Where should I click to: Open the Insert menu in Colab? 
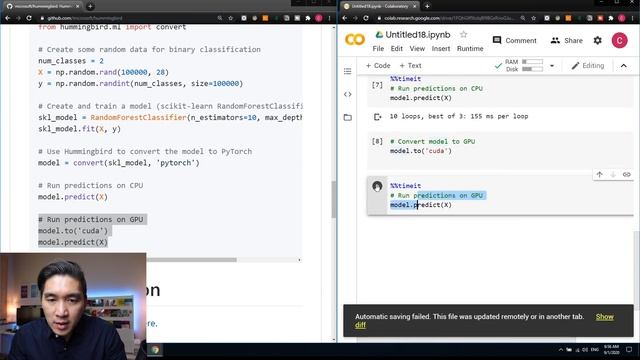[x=441, y=49]
